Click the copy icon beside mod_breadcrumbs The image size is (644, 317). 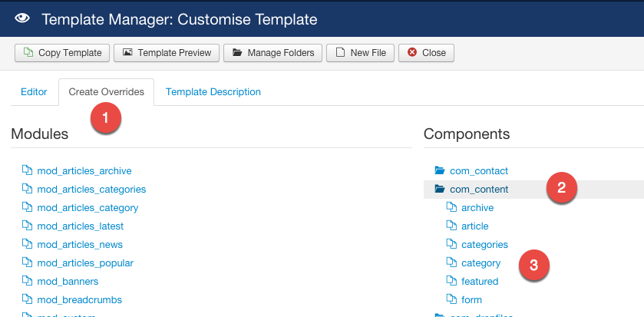pos(27,300)
